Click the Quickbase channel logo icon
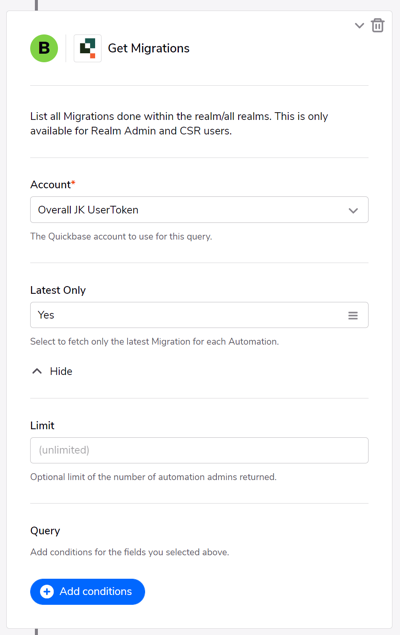This screenshot has width=400, height=635. pyautogui.click(x=87, y=48)
